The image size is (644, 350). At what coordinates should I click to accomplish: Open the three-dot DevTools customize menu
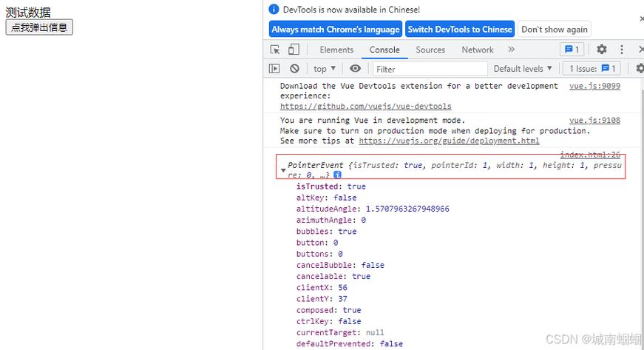tap(622, 50)
